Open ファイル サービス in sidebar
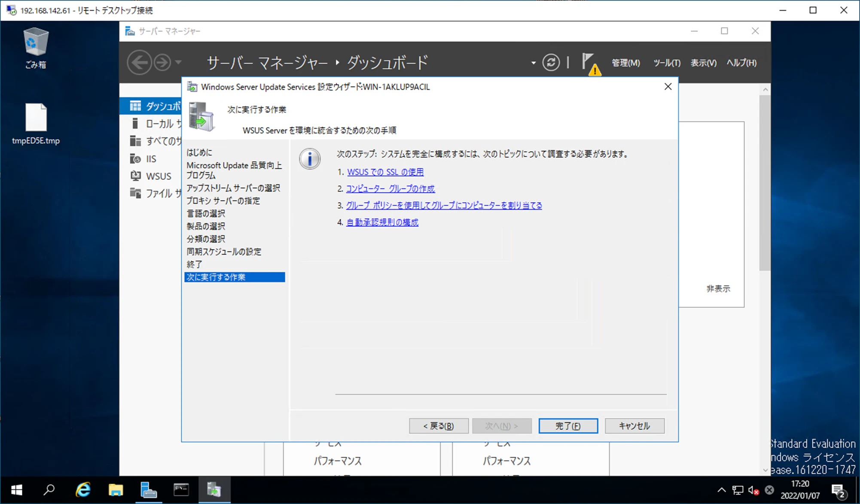 point(151,193)
